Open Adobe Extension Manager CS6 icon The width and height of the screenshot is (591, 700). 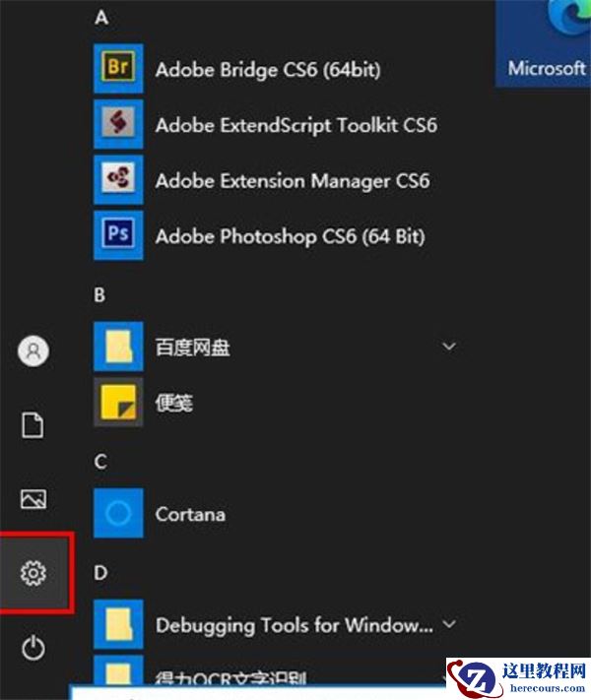point(118,179)
